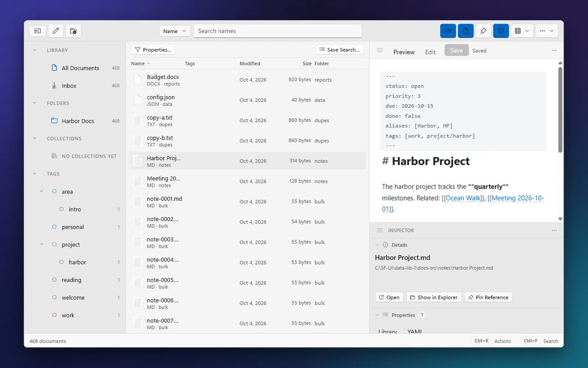This screenshot has width=588, height=368.
Task: Open the preview panel more options
Action: click(x=554, y=50)
